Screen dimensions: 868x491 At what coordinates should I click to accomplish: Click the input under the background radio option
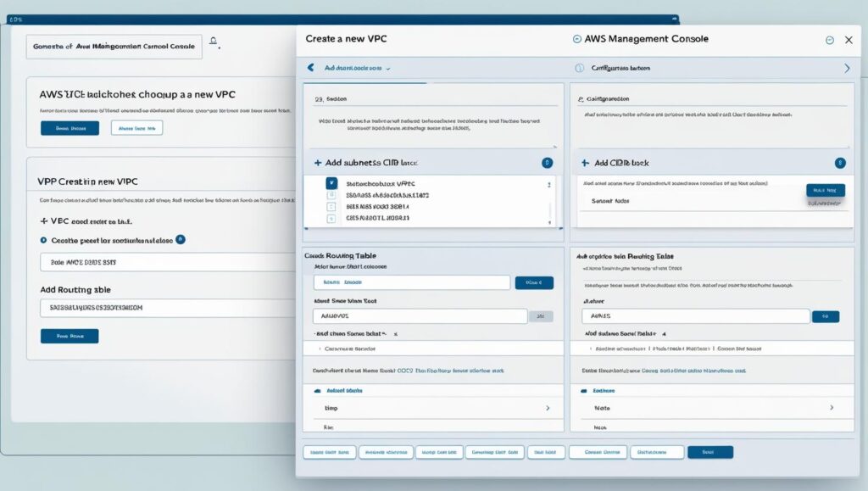point(168,262)
